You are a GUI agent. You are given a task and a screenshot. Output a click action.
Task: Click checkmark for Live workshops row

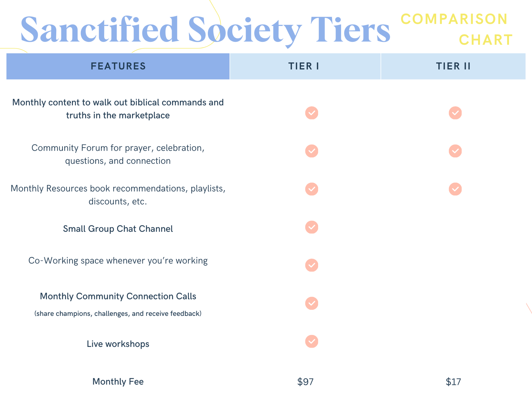click(311, 341)
